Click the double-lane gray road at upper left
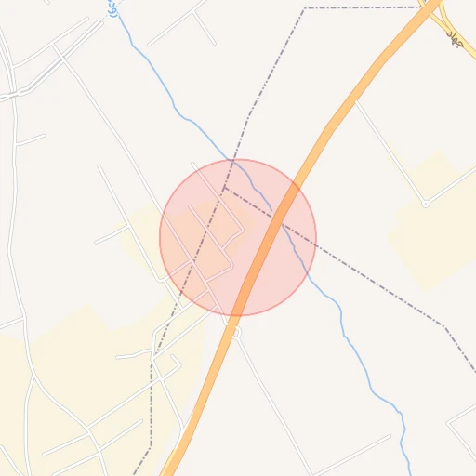The width and height of the screenshot is (476, 476). 62,59
